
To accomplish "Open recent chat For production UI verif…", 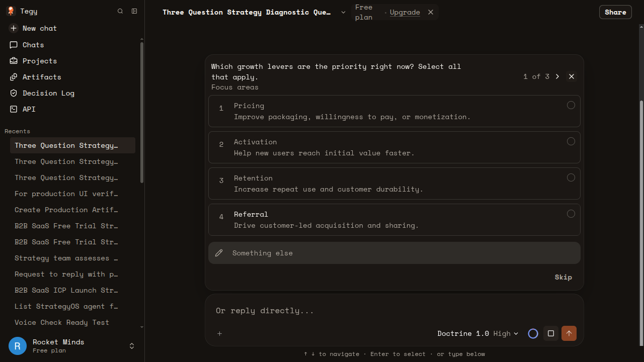I will tap(72, 194).
